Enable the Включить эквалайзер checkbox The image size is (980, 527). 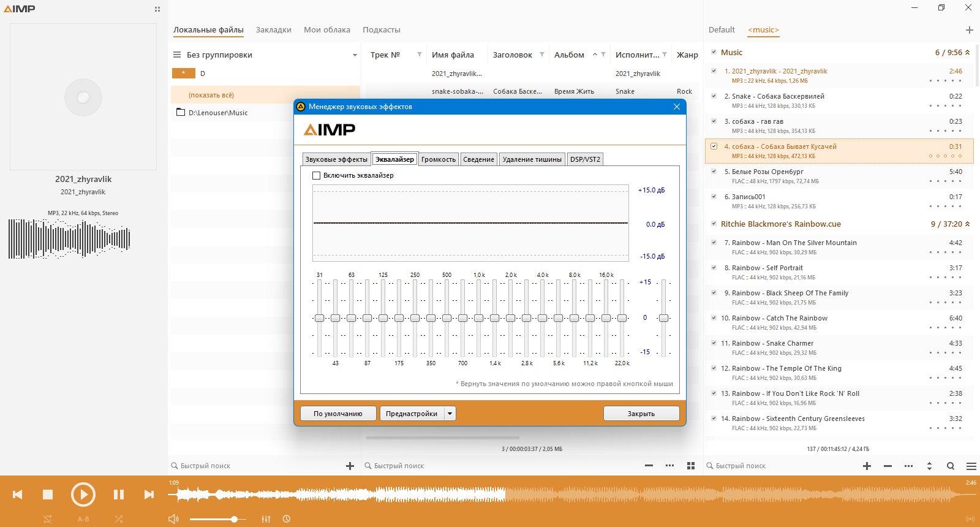(317, 176)
